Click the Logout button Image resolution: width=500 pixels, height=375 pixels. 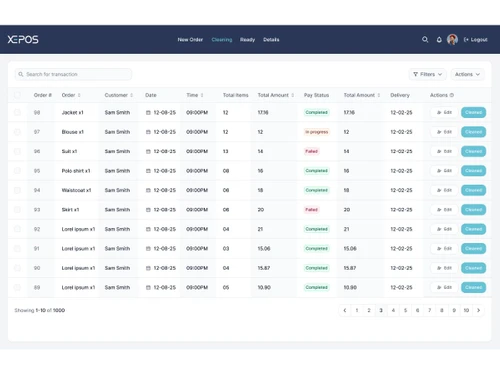coord(476,40)
